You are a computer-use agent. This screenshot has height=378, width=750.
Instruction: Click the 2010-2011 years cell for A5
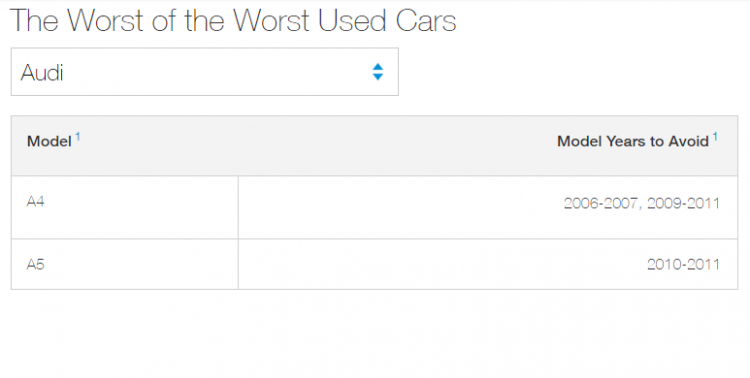pyautogui.click(x=683, y=264)
